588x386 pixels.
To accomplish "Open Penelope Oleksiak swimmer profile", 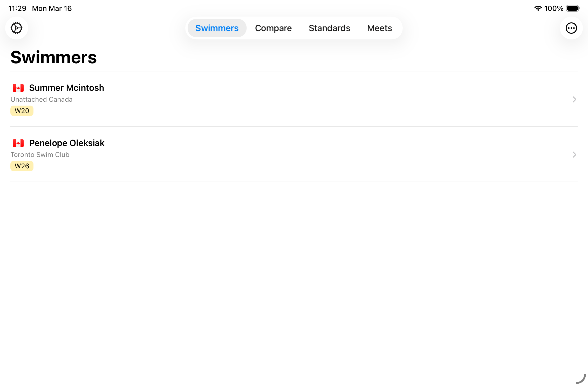I will tap(67, 143).
